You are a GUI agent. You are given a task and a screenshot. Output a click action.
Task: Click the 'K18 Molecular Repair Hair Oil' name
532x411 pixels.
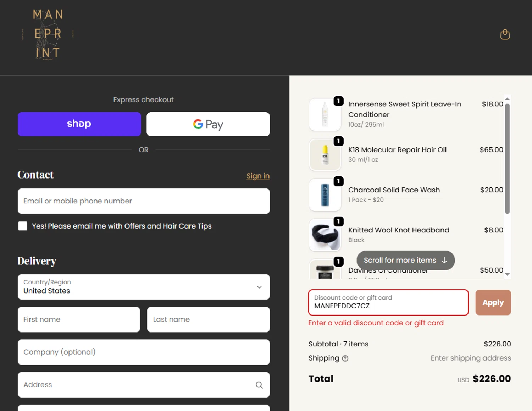click(x=397, y=150)
